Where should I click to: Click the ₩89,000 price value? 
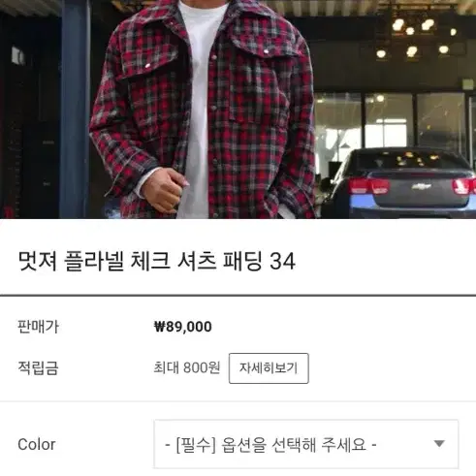(183, 327)
